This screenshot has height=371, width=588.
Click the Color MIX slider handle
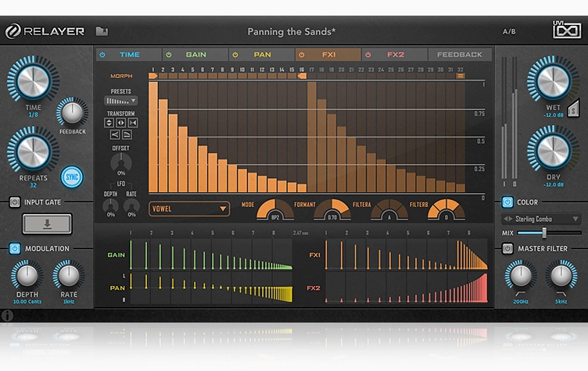[543, 233]
